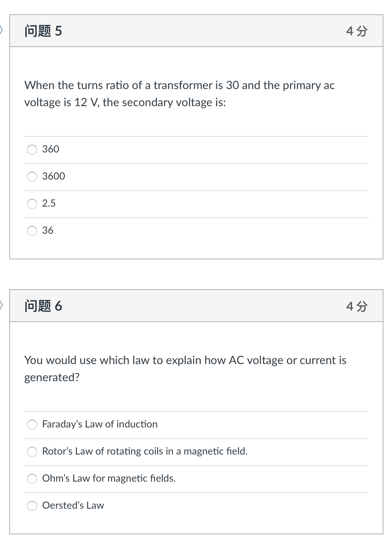Click the 问题 6 header title
The height and width of the screenshot is (555, 392).
tap(43, 306)
